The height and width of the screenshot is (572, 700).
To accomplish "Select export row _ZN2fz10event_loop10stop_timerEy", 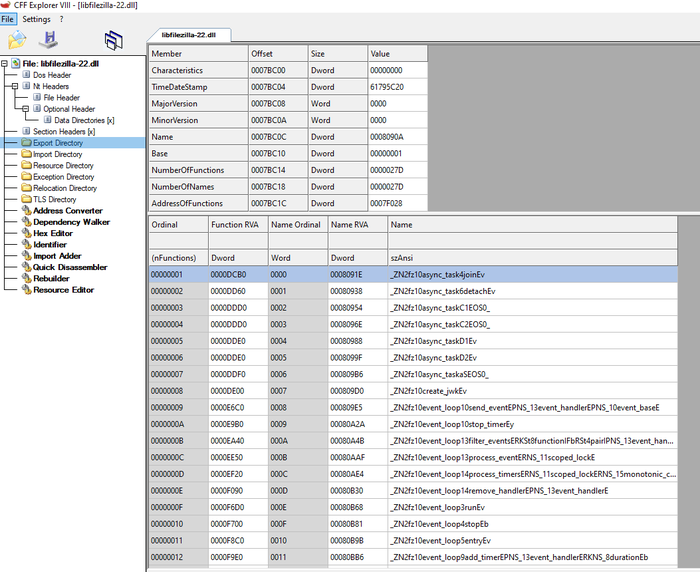I will 413,424.
